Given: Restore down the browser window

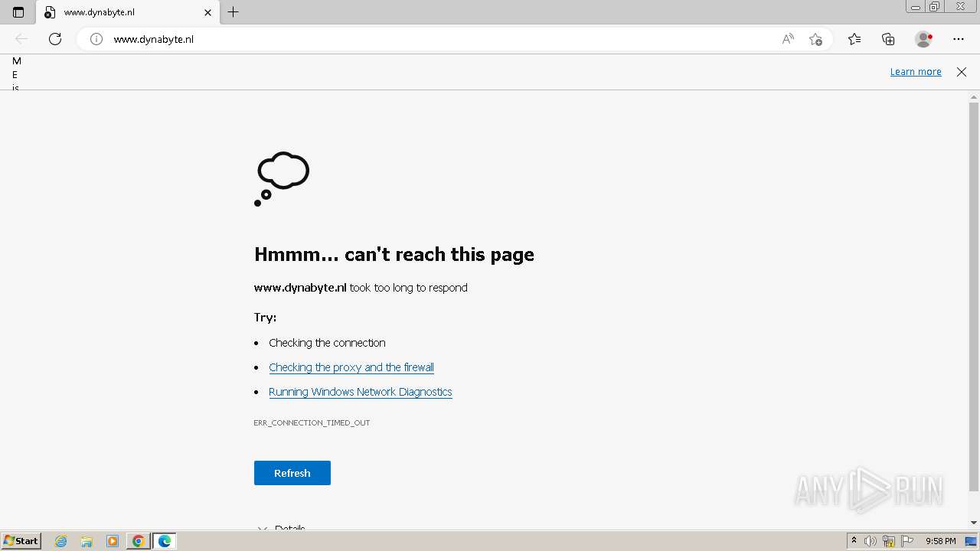Looking at the screenshot, I should (935, 7).
